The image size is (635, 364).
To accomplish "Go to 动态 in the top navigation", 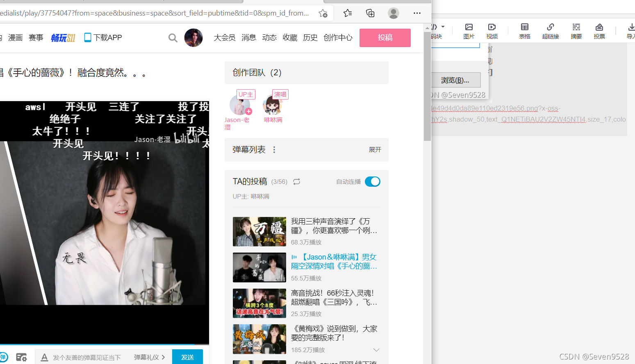I will click(x=269, y=37).
